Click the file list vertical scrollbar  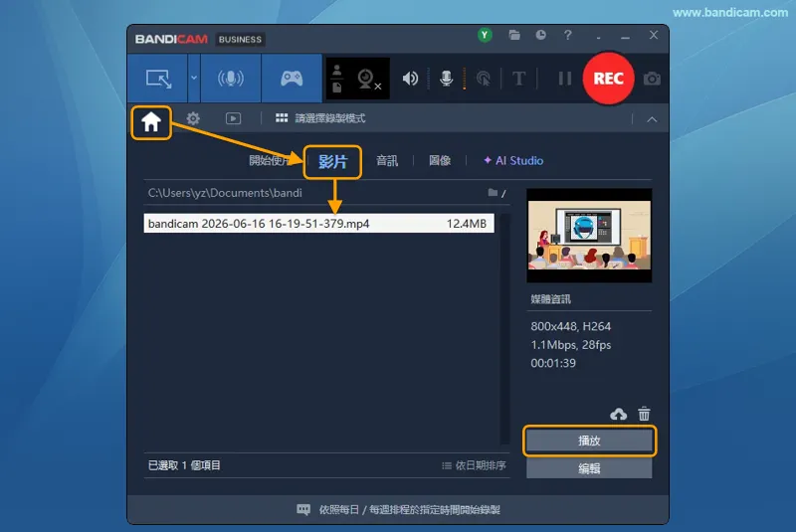pos(504,328)
